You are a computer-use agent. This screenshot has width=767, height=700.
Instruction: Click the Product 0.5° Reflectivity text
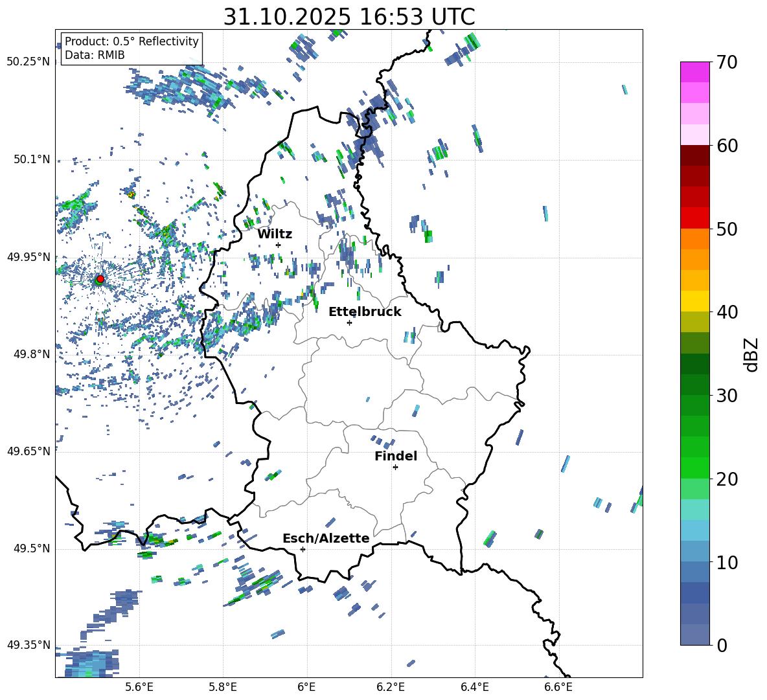coord(132,41)
